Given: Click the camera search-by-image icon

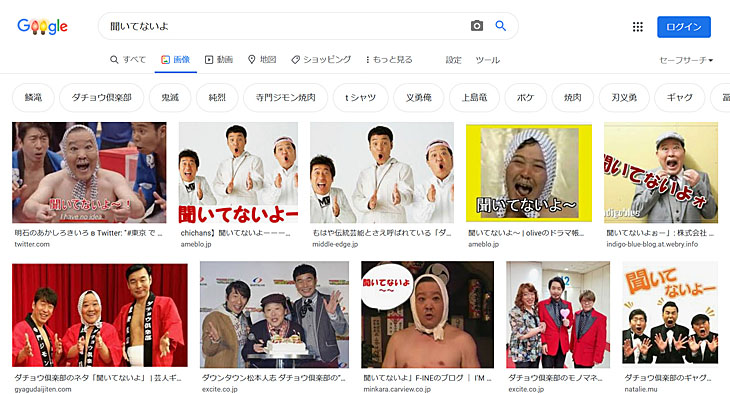Looking at the screenshot, I should click(477, 26).
